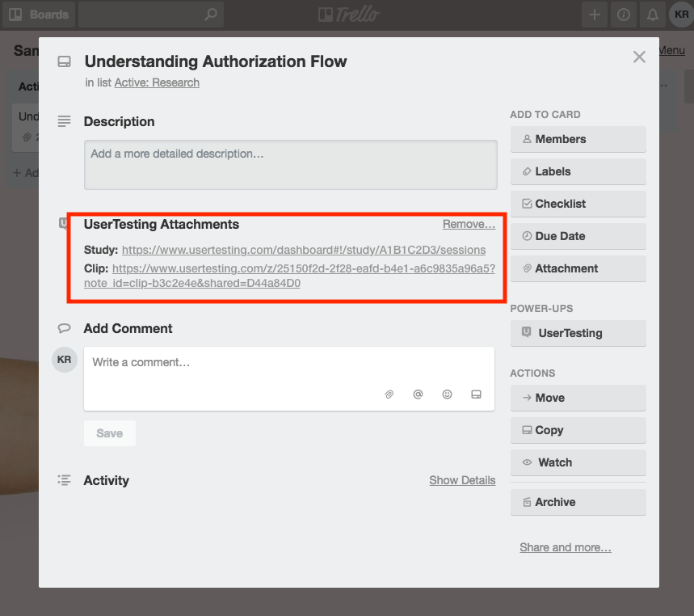
Task: Open the notifications bell icon
Action: pyautogui.click(x=653, y=15)
